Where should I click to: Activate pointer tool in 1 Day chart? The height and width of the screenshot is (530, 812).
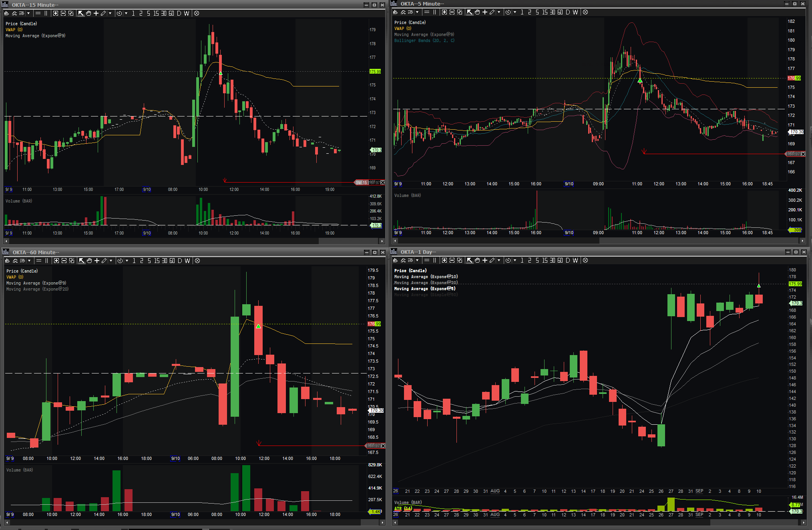[469, 260]
